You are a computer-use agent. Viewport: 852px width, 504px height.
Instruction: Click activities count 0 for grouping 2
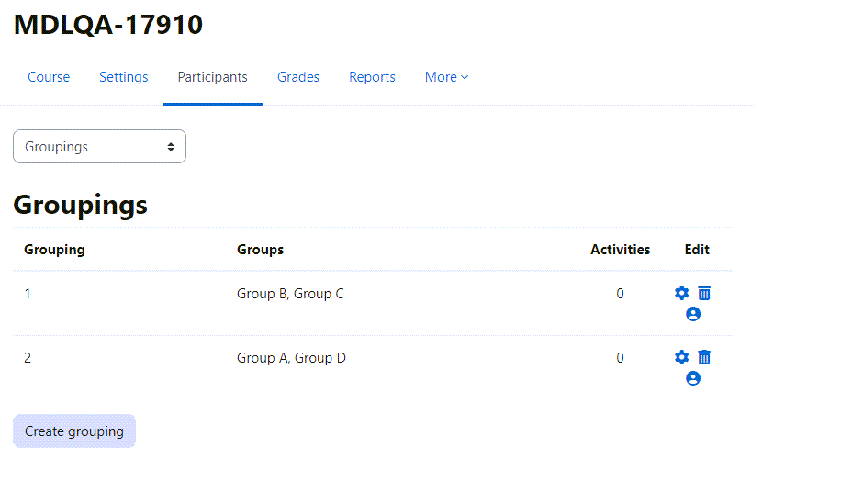click(x=620, y=358)
